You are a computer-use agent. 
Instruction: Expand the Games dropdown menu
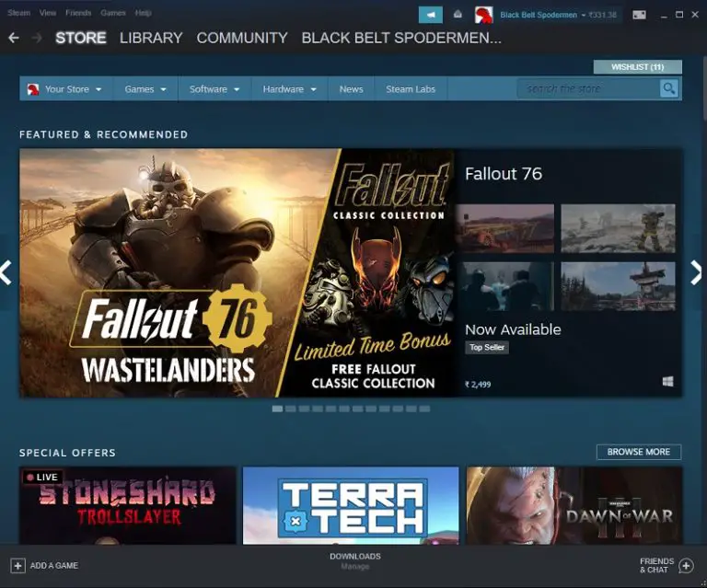click(x=145, y=89)
